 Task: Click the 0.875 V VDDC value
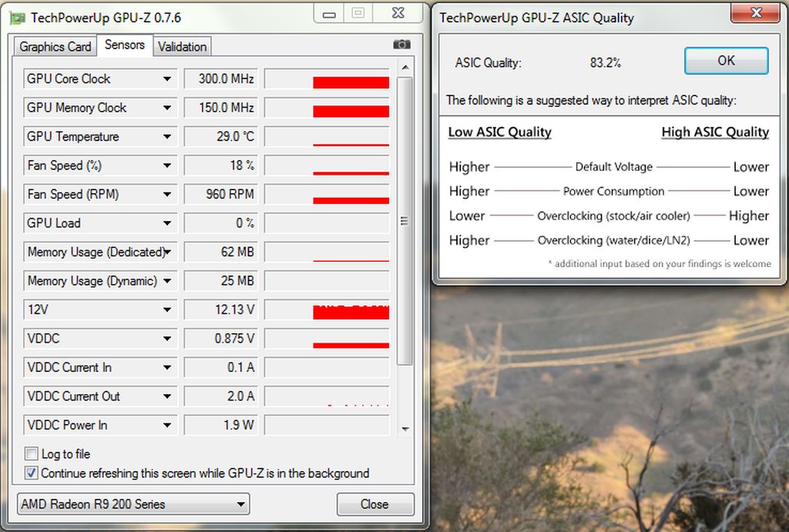pyautogui.click(x=221, y=339)
